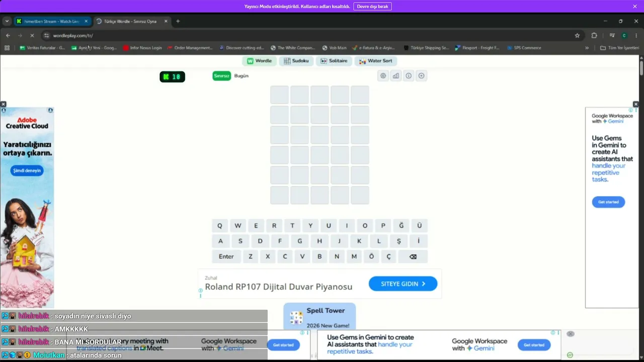Image resolution: width=644 pixels, height=362 pixels.
Task: Show the game info icon
Action: click(409, 76)
